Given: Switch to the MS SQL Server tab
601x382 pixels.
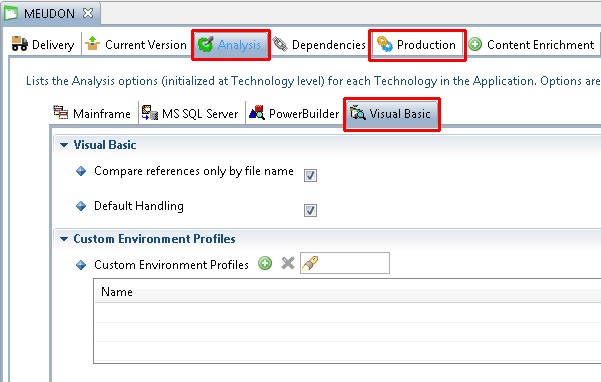Looking at the screenshot, I should (190, 114).
